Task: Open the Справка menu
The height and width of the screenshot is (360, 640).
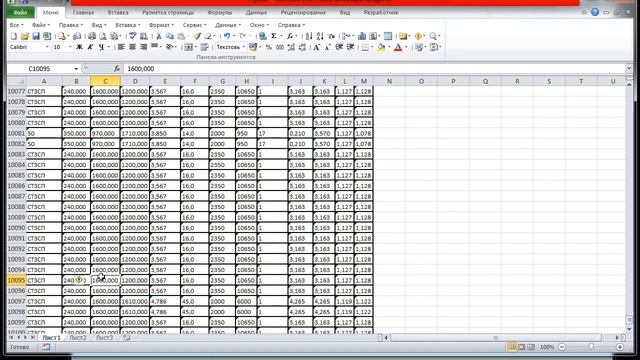Action: (x=291, y=25)
